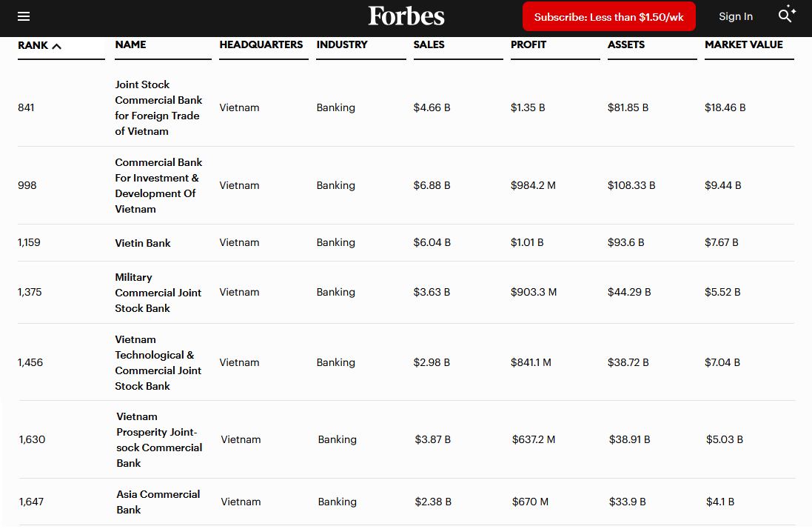Image resolution: width=812 pixels, height=529 pixels.
Task: Sort table by ASSETS column header
Action: pyautogui.click(x=626, y=44)
